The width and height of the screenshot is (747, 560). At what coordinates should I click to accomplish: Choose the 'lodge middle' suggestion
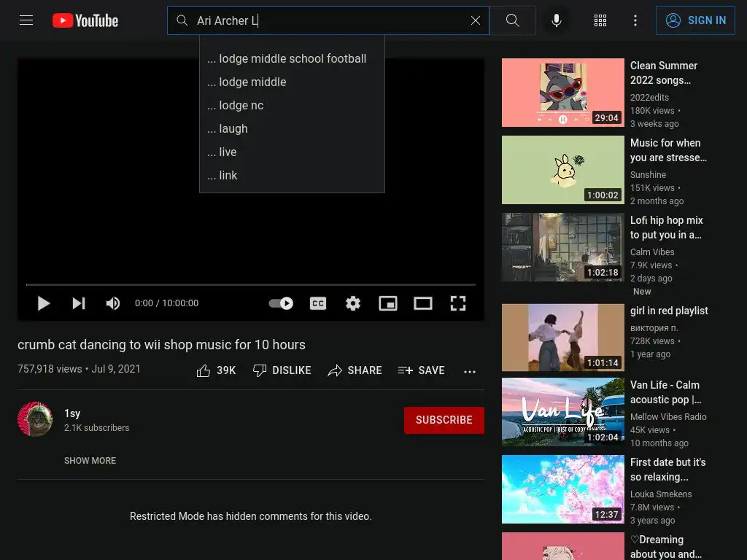tap(292, 82)
